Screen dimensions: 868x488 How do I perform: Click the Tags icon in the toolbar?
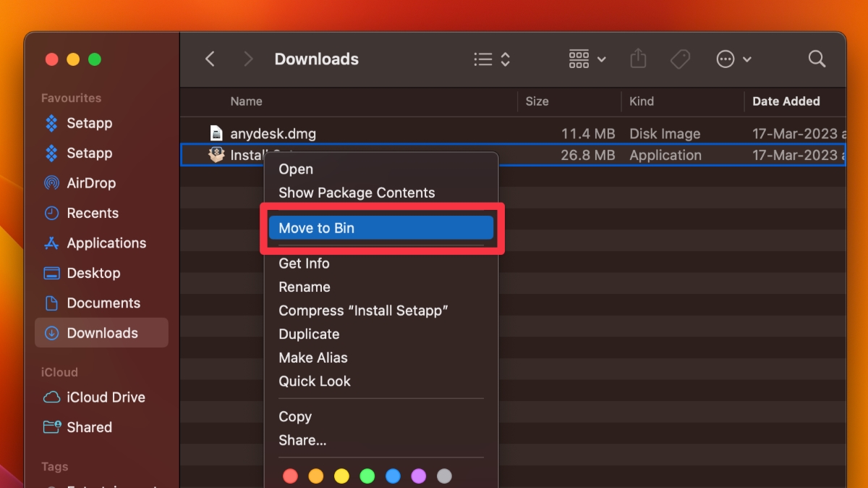pyautogui.click(x=680, y=59)
